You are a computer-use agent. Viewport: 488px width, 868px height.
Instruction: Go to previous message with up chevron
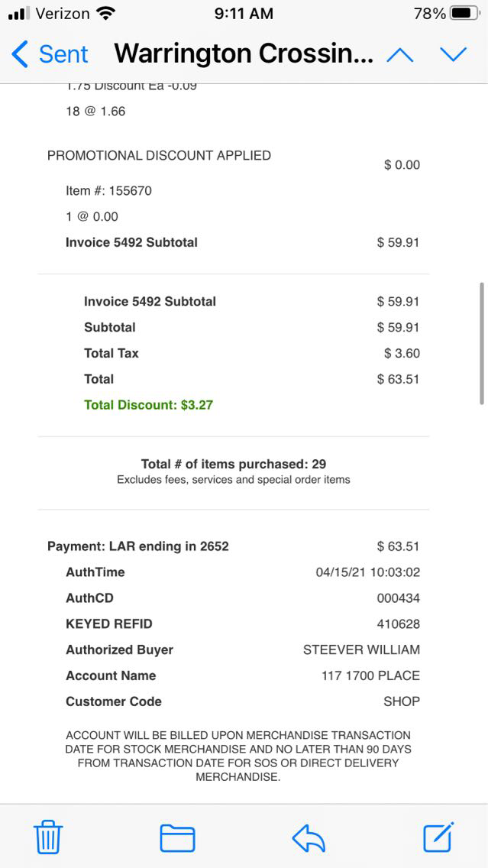click(x=400, y=54)
